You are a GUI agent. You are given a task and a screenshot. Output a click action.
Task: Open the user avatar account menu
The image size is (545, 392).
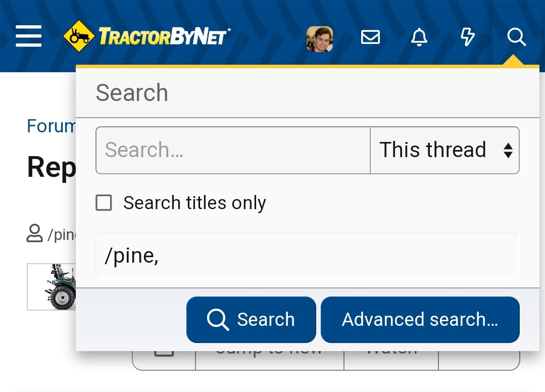click(x=319, y=39)
